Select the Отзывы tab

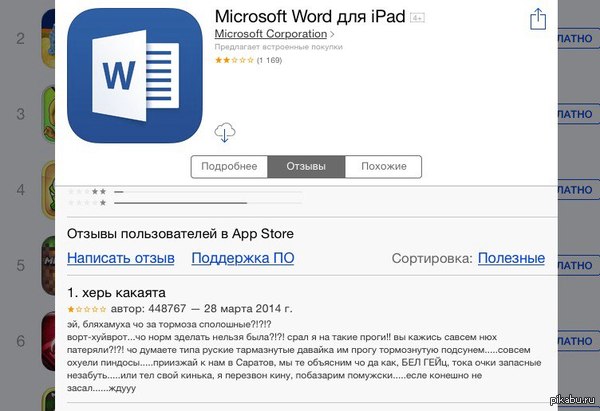pyautogui.click(x=306, y=166)
